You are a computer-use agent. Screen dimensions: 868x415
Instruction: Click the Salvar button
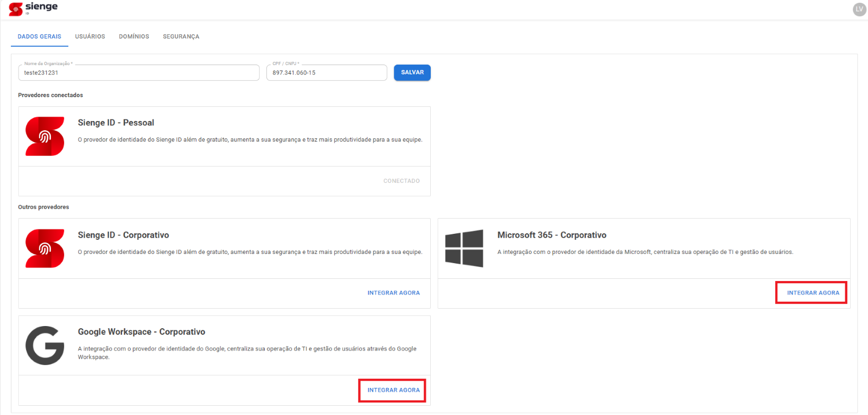(x=412, y=73)
